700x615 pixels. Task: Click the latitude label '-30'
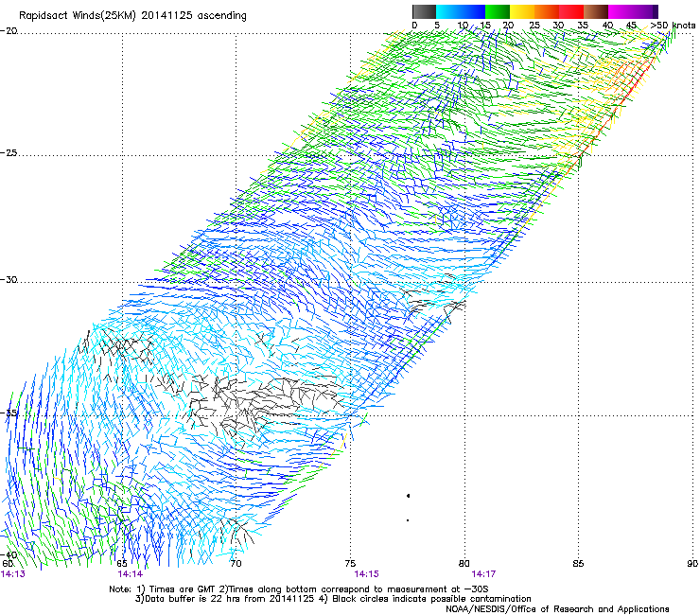click(x=9, y=279)
